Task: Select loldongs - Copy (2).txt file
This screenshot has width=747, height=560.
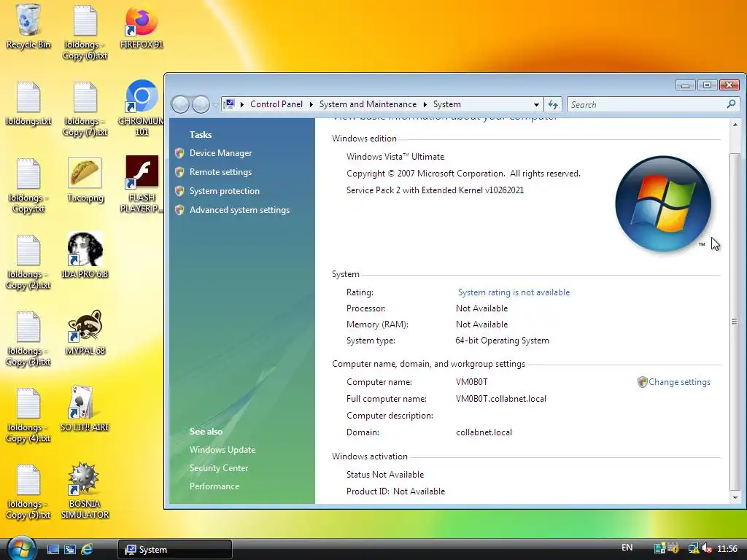Action: point(28,262)
